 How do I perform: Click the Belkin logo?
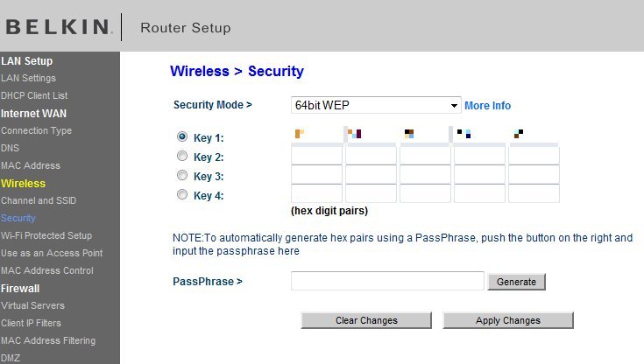[x=58, y=27]
